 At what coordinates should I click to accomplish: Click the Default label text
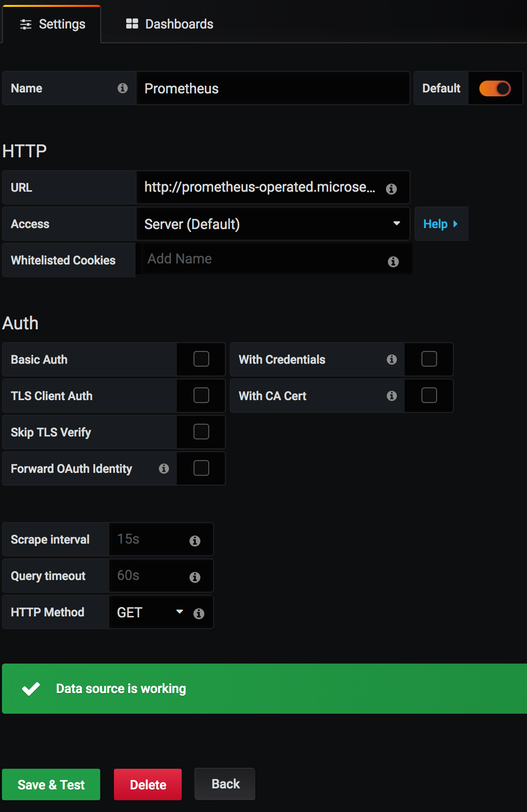pos(442,88)
